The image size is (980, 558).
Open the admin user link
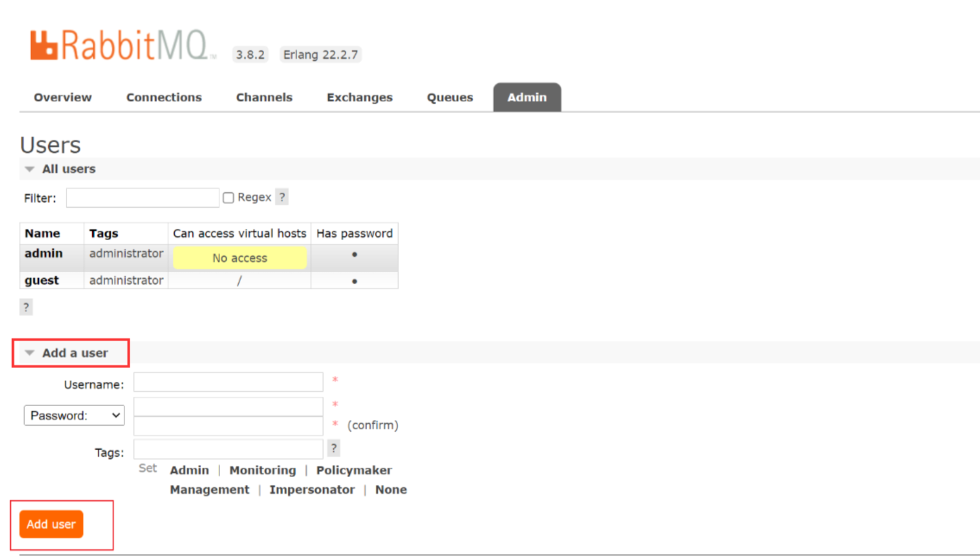pyautogui.click(x=43, y=253)
